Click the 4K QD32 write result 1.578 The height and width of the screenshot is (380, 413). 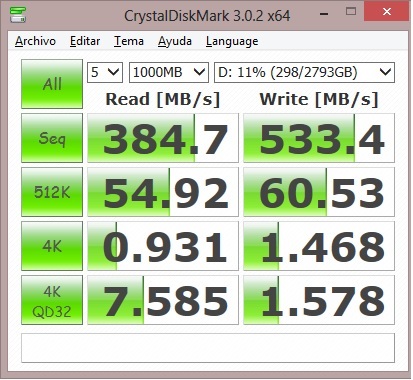[319, 300]
